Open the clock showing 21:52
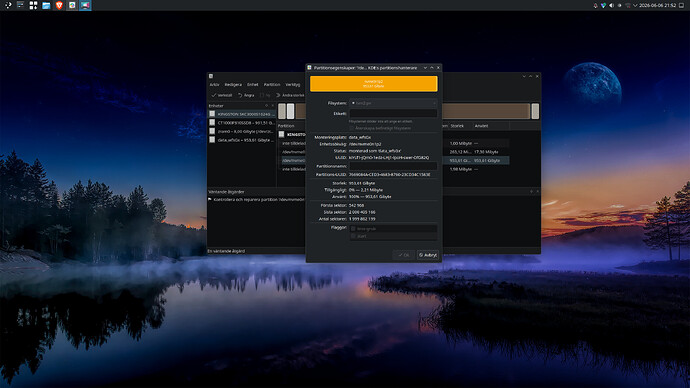690x388 pixels. point(657,5)
